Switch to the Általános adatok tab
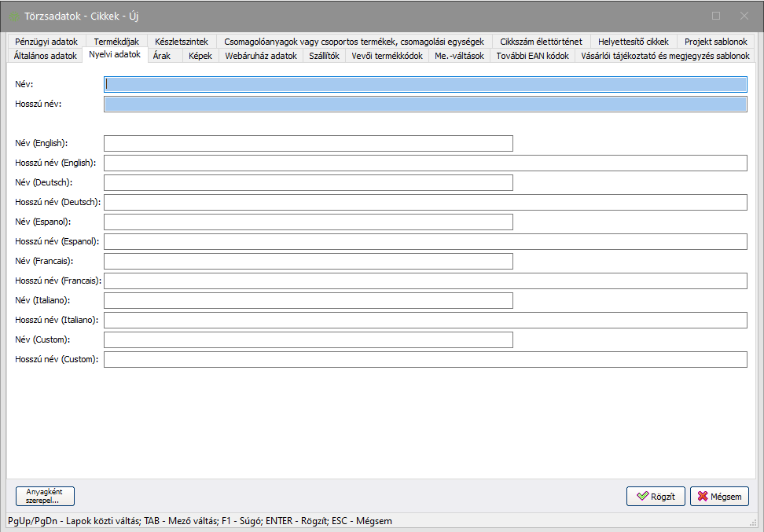Screen dimensions: 764x532 46,56
